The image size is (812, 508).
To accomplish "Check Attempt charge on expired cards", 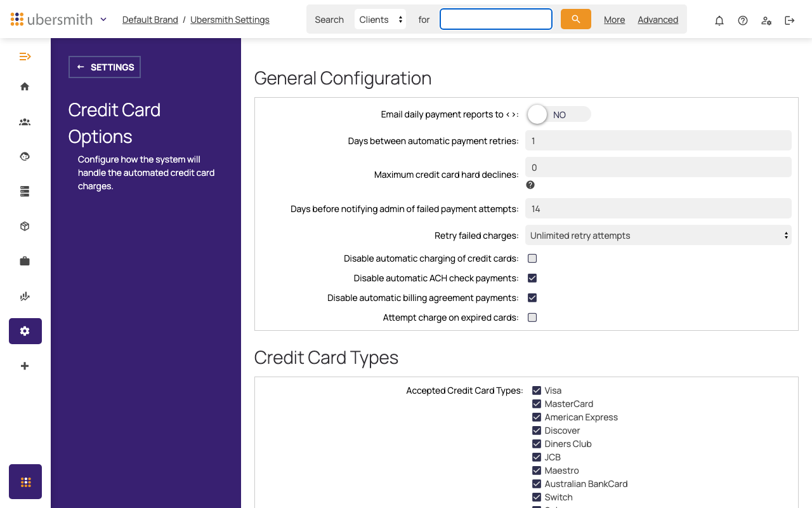I will (532, 317).
